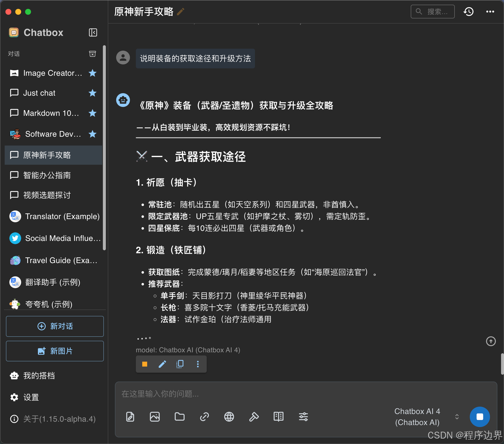Open the 夸夸机 (示例) conversation

53,304
